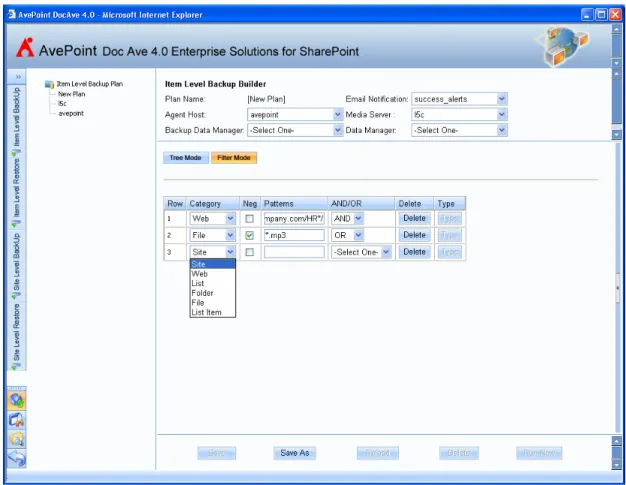Open the Agent Host dropdown showing avepoint
Screen dimensions: 626x485
(295, 115)
